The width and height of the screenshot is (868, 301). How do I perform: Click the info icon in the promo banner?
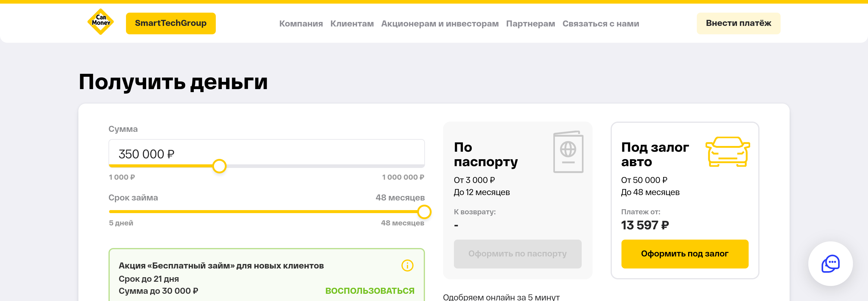click(x=407, y=265)
